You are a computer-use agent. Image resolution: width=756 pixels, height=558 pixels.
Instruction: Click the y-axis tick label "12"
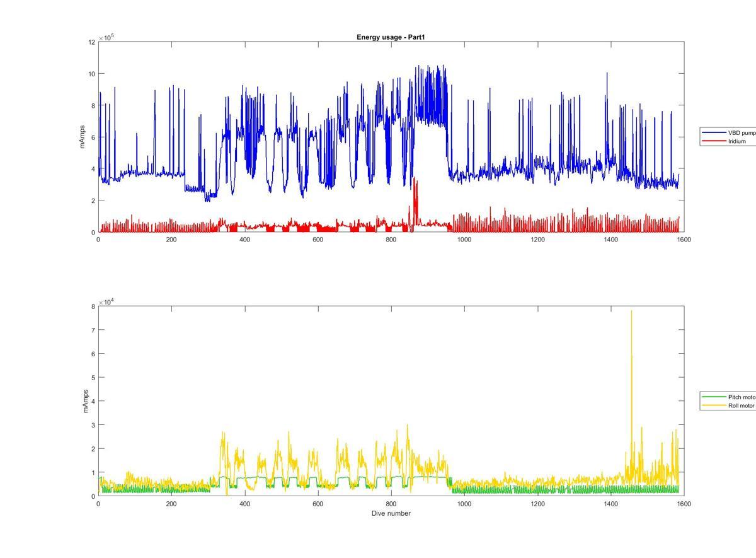click(92, 42)
